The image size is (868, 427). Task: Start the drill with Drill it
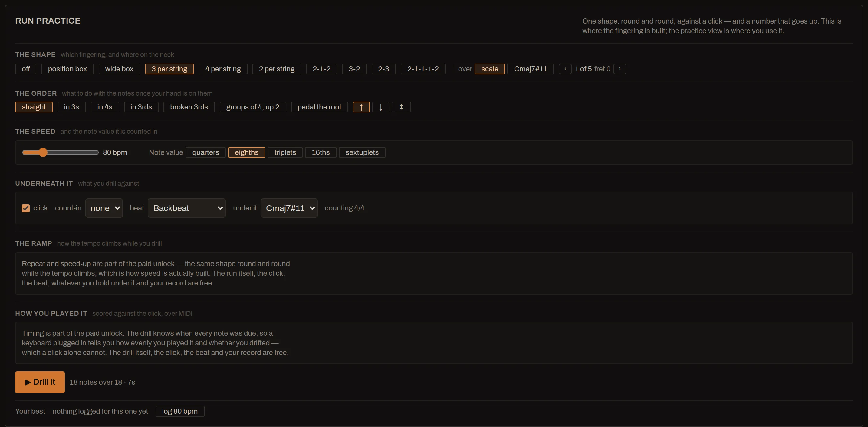[40, 382]
